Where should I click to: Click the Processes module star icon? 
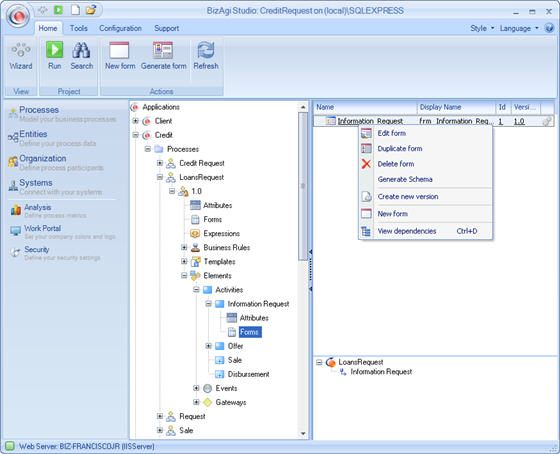[13, 113]
